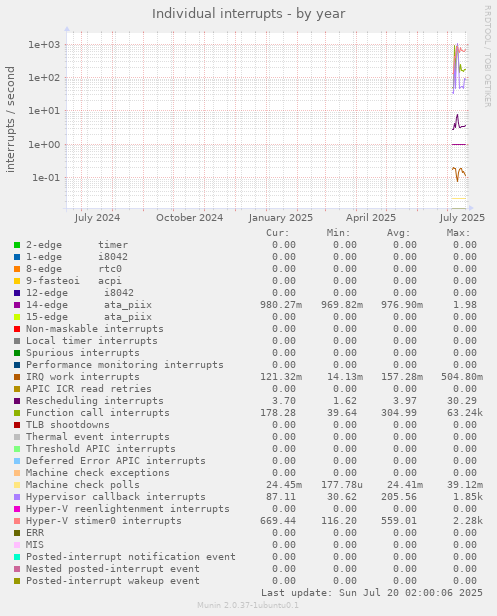Viewport: 497px width, 616px height.
Task: Click the cyan Posted-interrupt notification event swatch
Action: pos(17,557)
